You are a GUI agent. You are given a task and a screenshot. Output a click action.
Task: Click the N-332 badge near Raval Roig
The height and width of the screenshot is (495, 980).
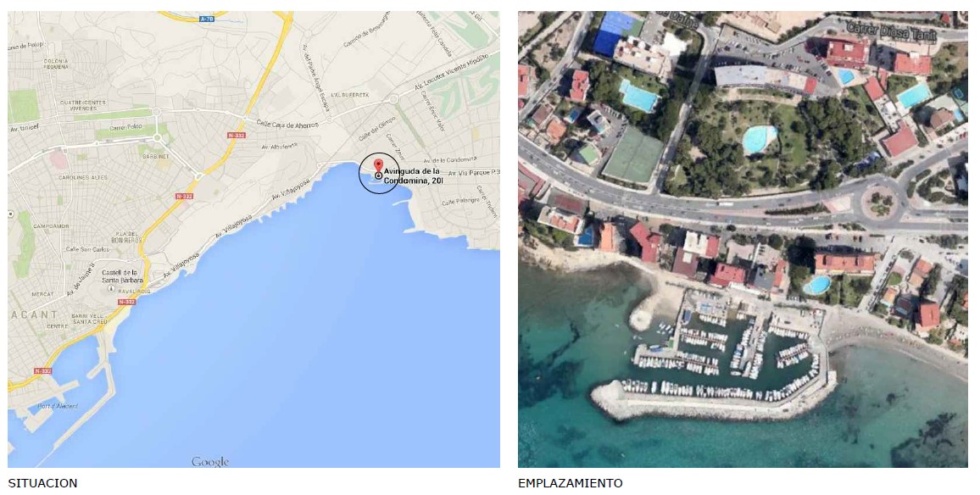point(126,302)
